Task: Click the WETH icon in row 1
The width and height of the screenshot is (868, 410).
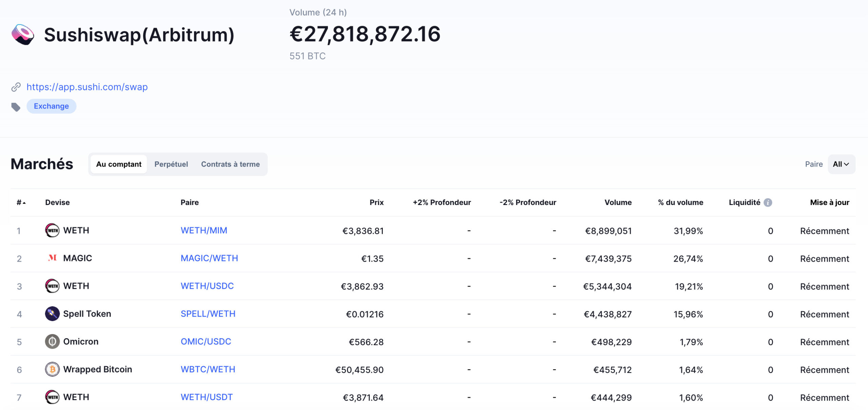Action: coord(52,230)
